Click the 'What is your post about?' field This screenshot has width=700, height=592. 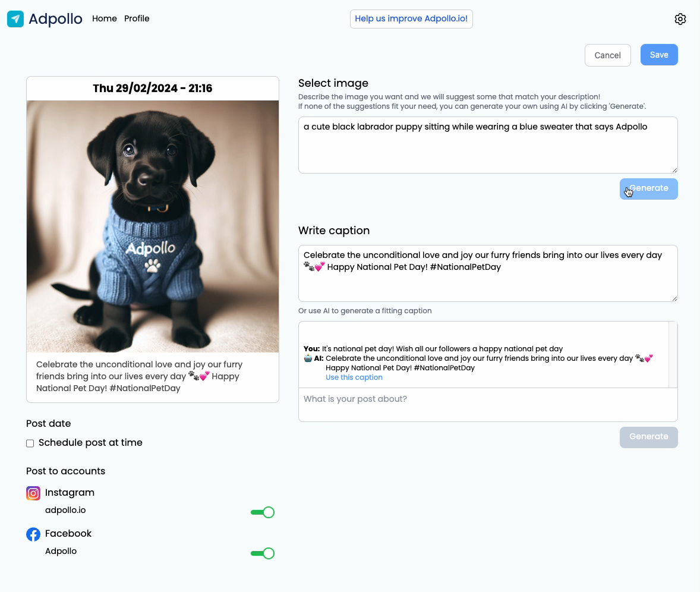(x=487, y=405)
